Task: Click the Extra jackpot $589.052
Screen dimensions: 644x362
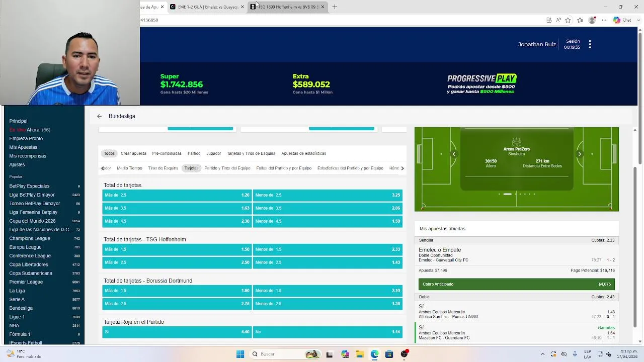Action: pyautogui.click(x=312, y=84)
